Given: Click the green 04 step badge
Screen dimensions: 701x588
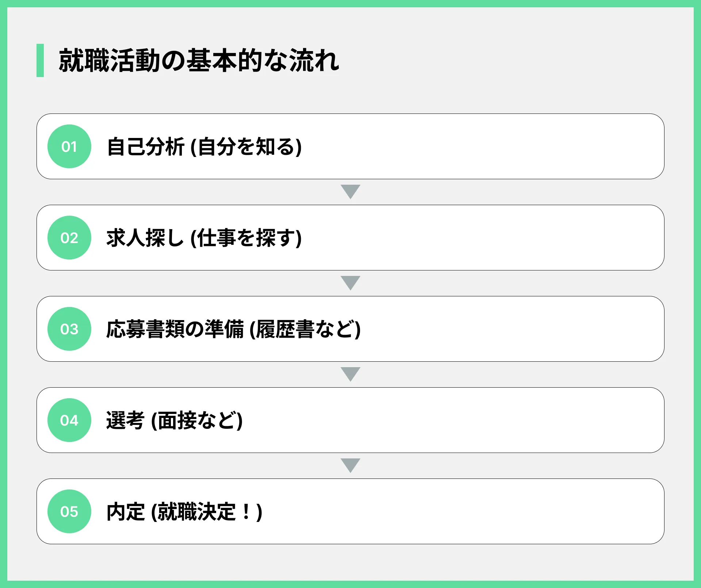Looking at the screenshot, I should 69,420.
